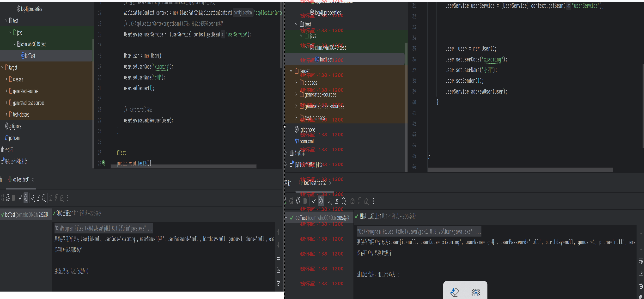644x299 pixels.
Task: Toggle show passed tests in left panel
Action: click(x=20, y=198)
